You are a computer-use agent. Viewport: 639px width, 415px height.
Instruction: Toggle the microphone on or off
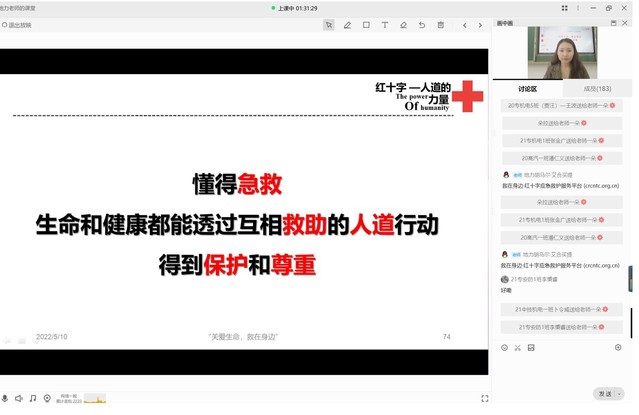(5, 398)
